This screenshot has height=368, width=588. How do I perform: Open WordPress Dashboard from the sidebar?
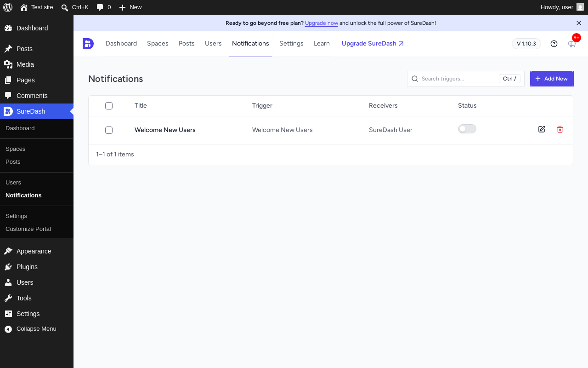pos(37,28)
